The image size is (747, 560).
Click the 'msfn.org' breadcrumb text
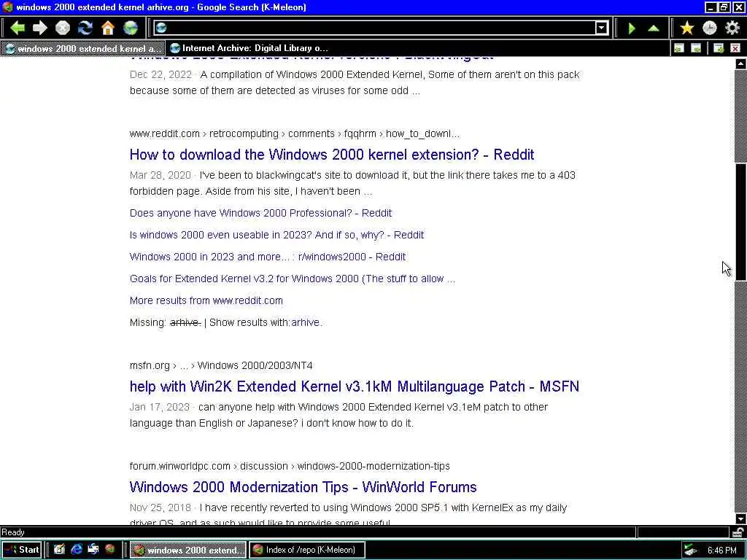point(150,366)
